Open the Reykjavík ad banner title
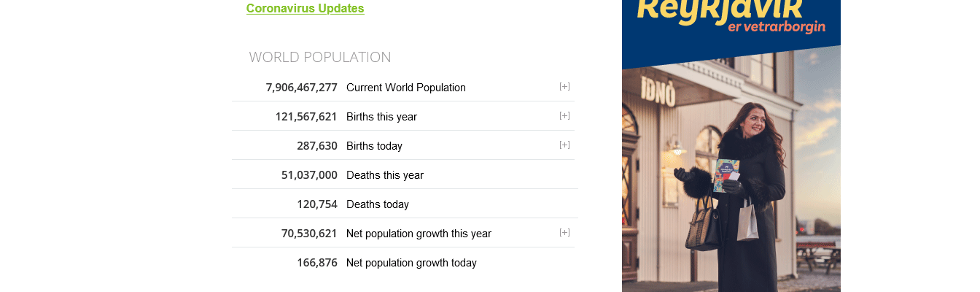Image resolution: width=980 pixels, height=292 pixels. (719, 10)
